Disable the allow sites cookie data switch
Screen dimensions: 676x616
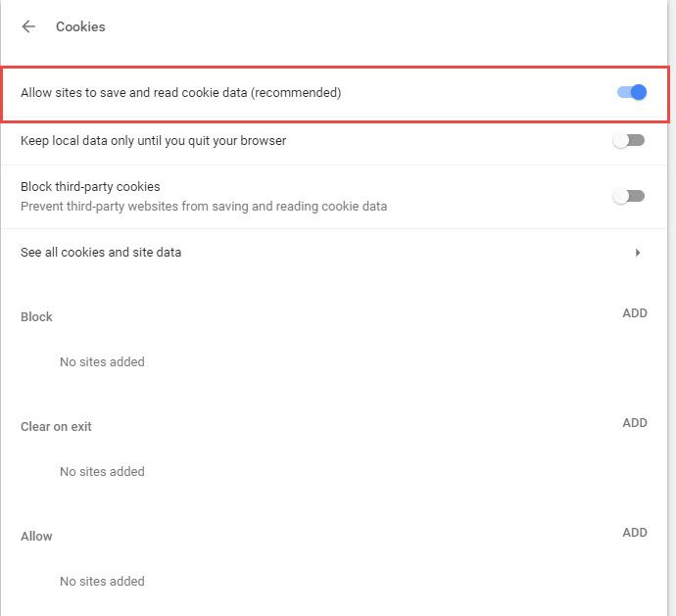pos(632,92)
